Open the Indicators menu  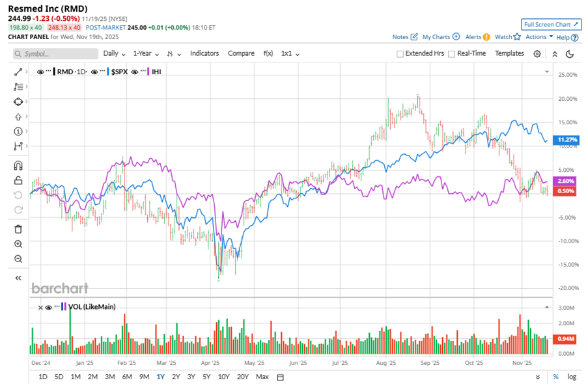204,53
